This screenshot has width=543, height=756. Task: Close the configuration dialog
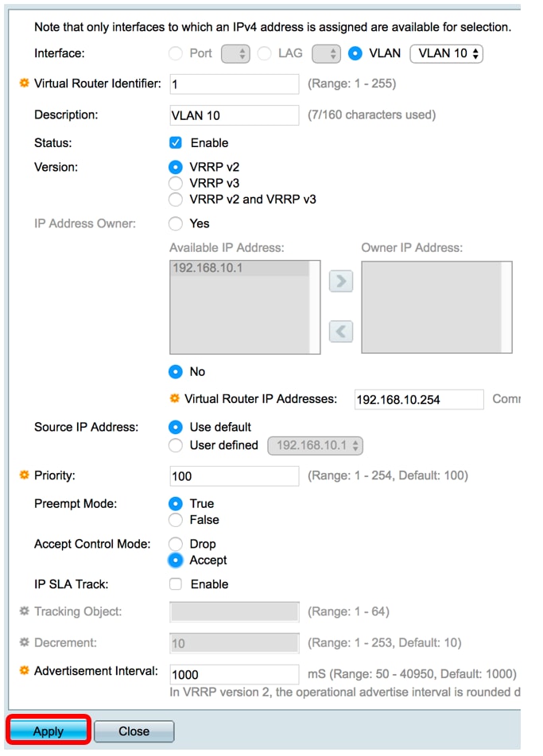point(134,731)
